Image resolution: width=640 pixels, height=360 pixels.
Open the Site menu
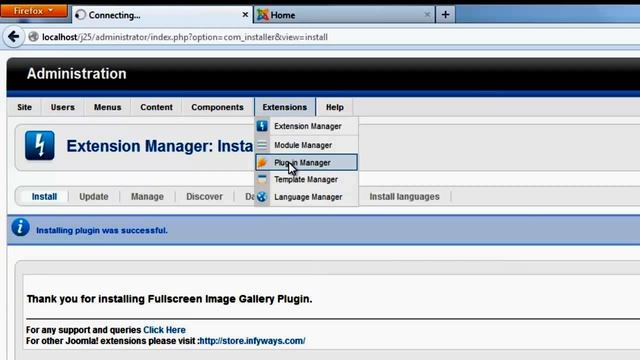(x=24, y=107)
